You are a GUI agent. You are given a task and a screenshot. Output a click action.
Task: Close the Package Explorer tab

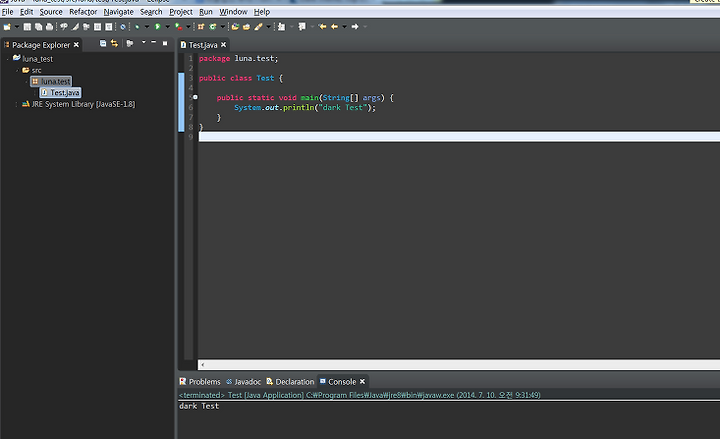(76, 45)
